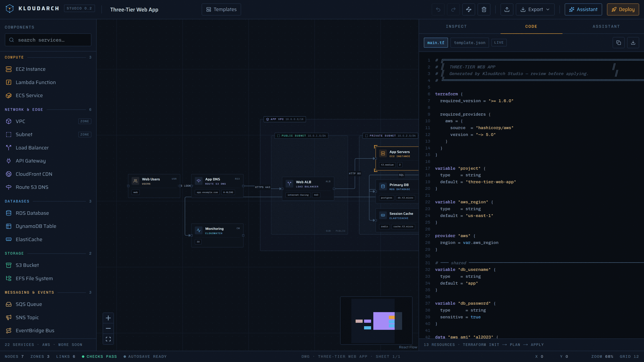Image resolution: width=644 pixels, height=362 pixels.
Task: Select the Primary DB node
Action: 397,191
